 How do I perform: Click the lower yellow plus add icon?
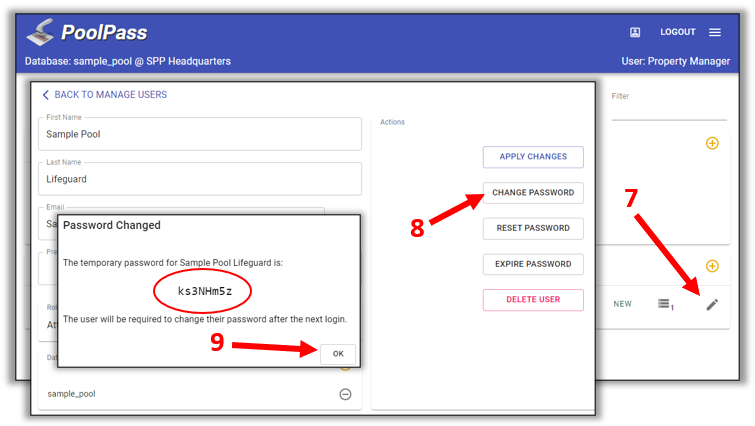tap(712, 266)
